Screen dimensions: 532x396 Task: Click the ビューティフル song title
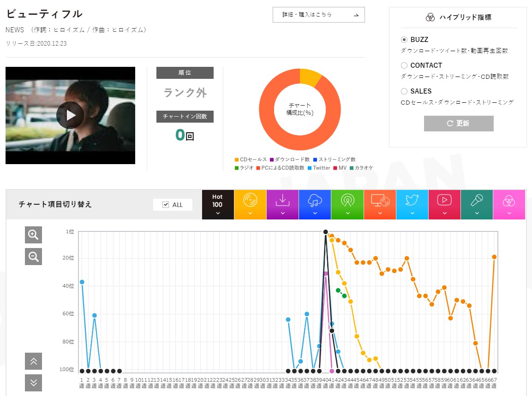[x=44, y=14]
